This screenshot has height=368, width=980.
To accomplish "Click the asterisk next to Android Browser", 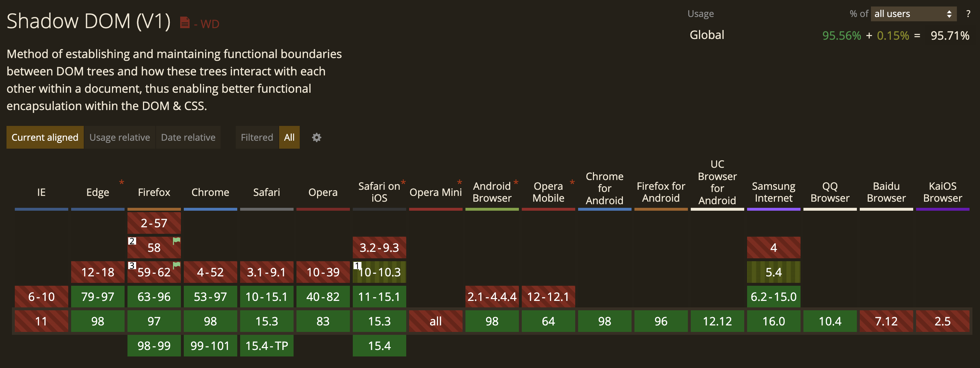I will click(x=516, y=183).
